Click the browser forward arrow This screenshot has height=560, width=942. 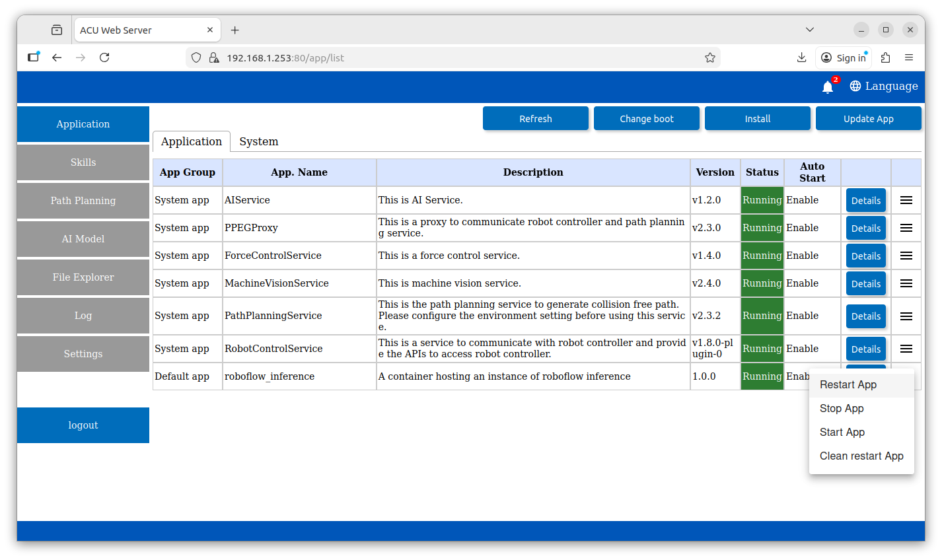click(x=81, y=57)
